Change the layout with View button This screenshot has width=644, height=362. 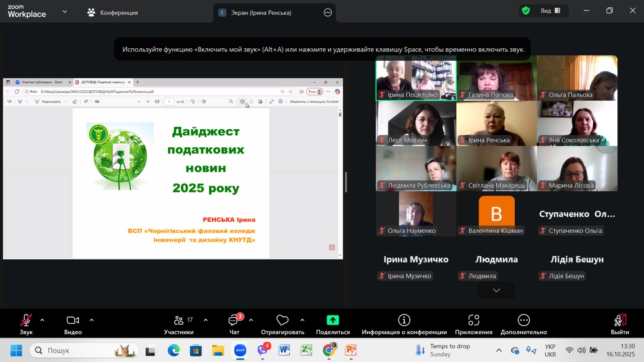tap(550, 11)
